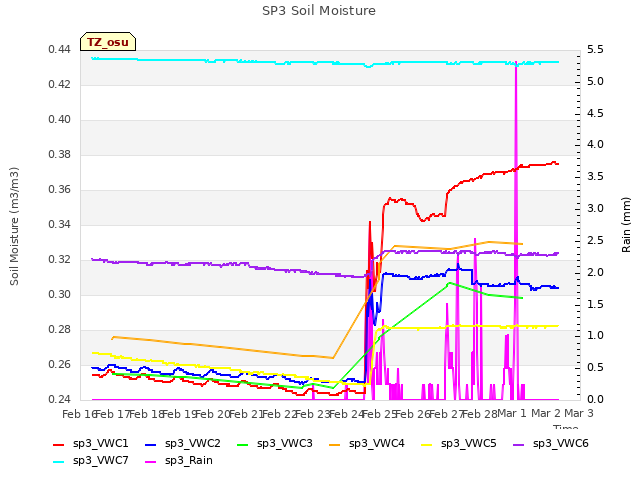Select the sp3_VWC3 legend entry
The image size is (640, 480).
tap(275, 444)
